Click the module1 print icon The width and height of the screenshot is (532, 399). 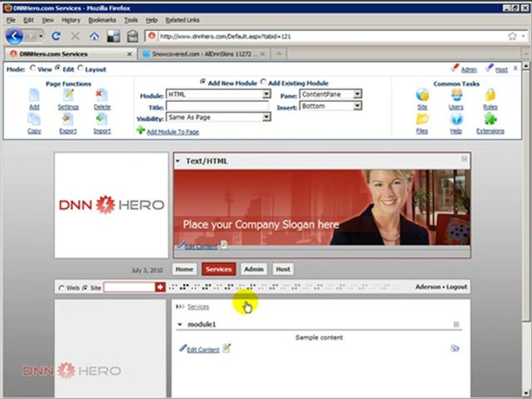tap(454, 348)
